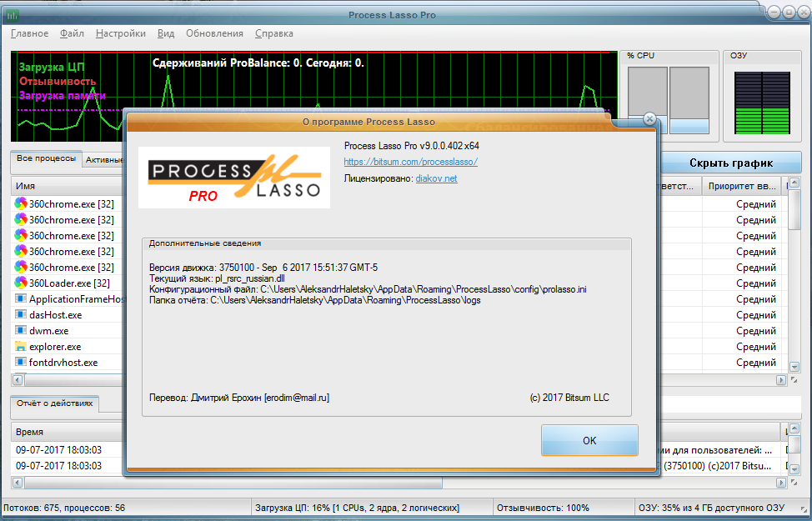Click the ОЗУ: 35% из 4 ГБ status
Screen dimensions: 812x521
(711, 508)
